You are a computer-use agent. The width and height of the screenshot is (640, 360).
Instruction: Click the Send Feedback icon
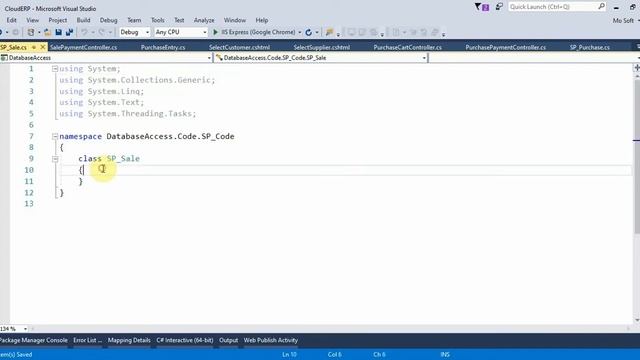click(x=499, y=7)
